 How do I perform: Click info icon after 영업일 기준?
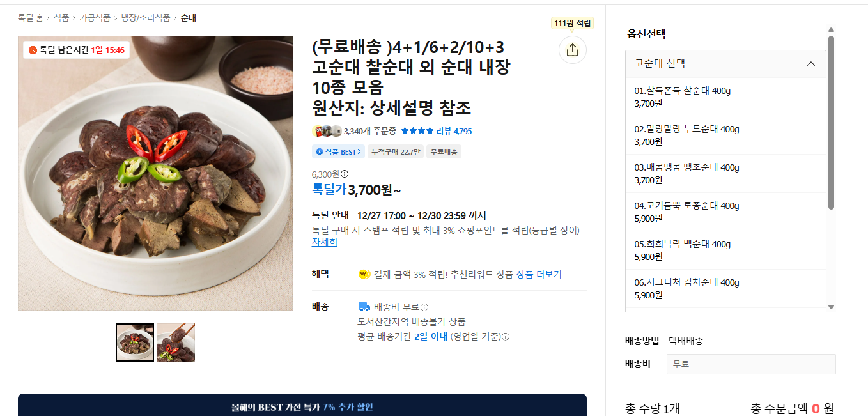[x=506, y=337]
